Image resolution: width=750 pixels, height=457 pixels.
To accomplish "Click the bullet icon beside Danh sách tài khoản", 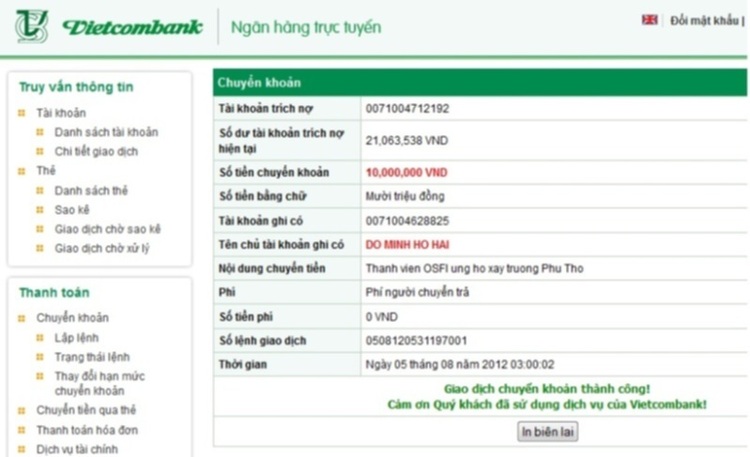I will tap(40, 132).
